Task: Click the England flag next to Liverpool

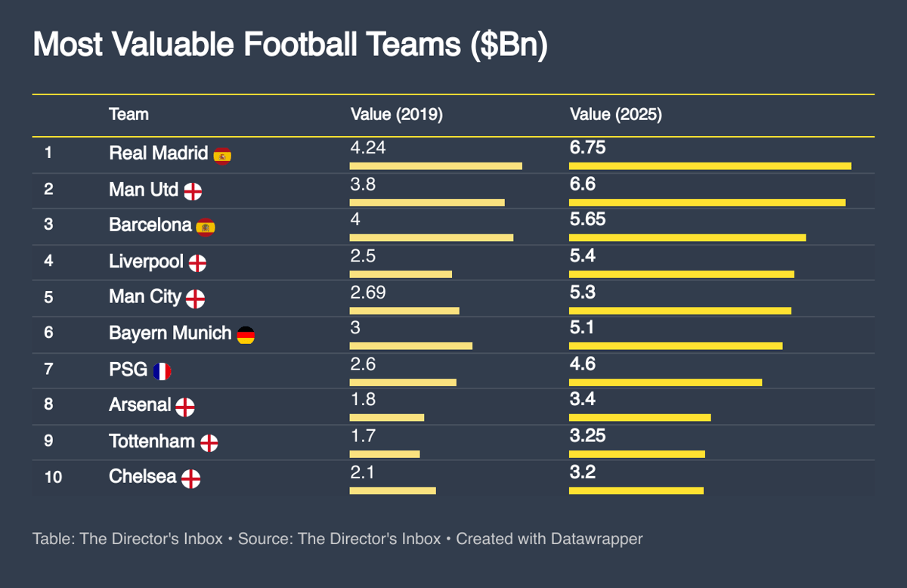Action: 197,263
